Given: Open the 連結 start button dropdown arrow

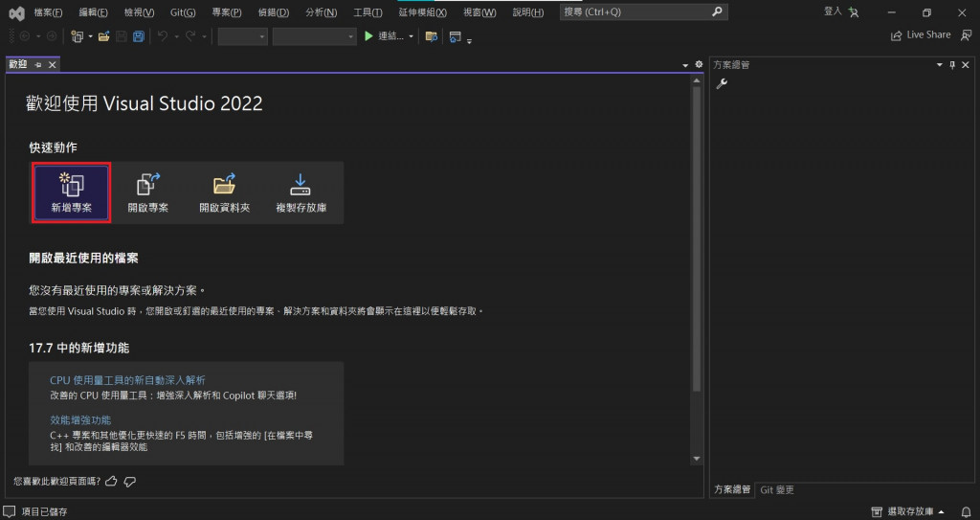Looking at the screenshot, I should pyautogui.click(x=412, y=37).
